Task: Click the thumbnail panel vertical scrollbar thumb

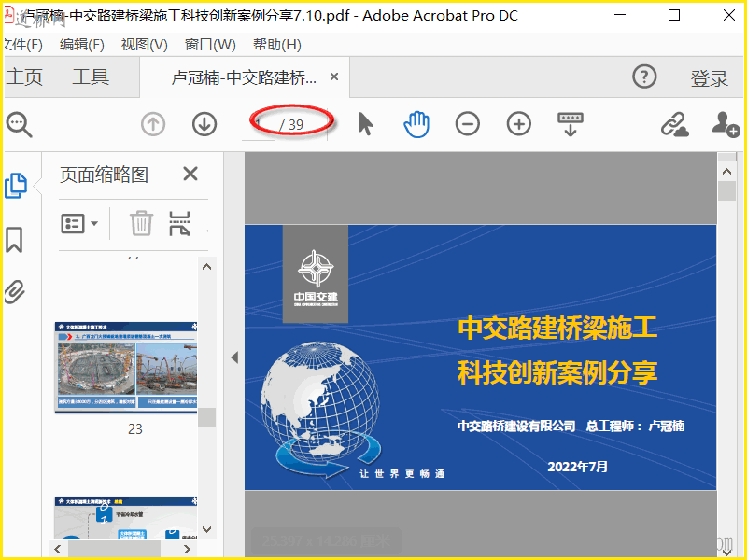Action: 206,417
